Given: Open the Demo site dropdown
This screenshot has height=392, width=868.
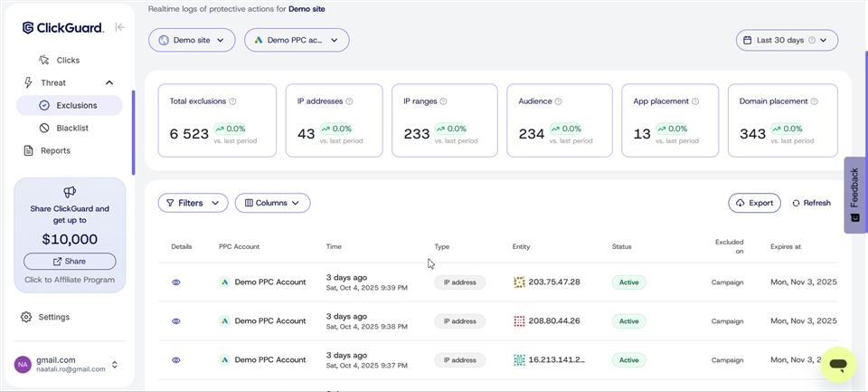Looking at the screenshot, I should [192, 40].
